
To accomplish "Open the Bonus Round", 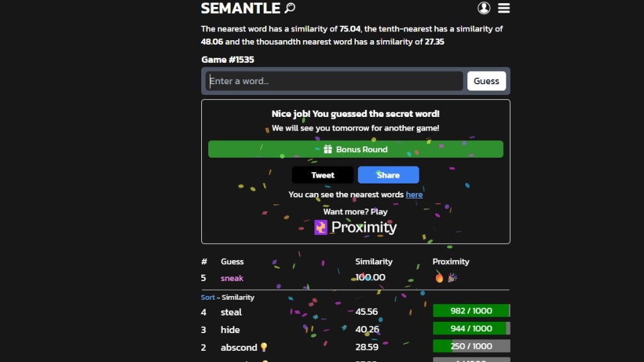I will pos(355,149).
